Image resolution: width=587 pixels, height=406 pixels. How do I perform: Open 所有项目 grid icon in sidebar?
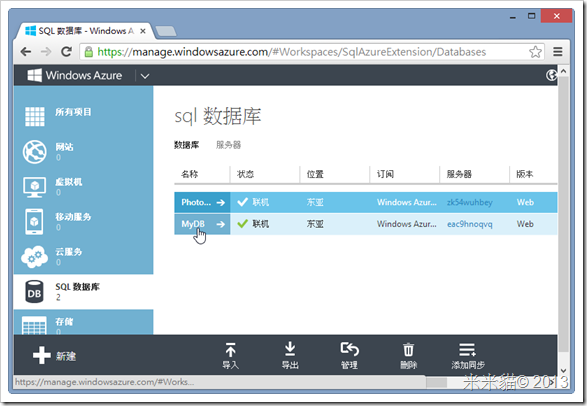[34, 116]
